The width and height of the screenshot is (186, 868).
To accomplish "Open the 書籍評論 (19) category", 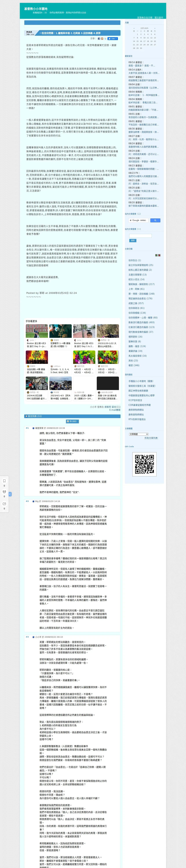I will pos(135,351).
